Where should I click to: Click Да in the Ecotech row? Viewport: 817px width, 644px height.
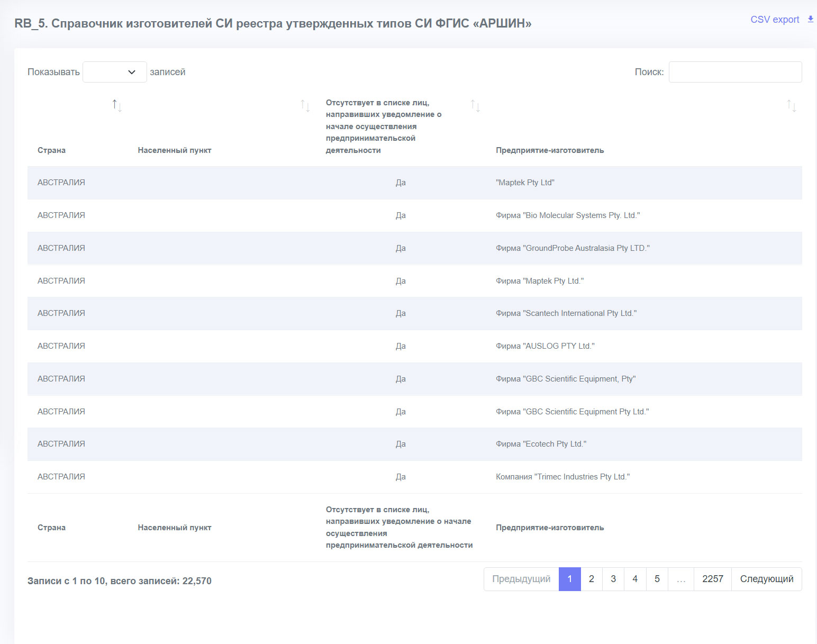coord(401,444)
